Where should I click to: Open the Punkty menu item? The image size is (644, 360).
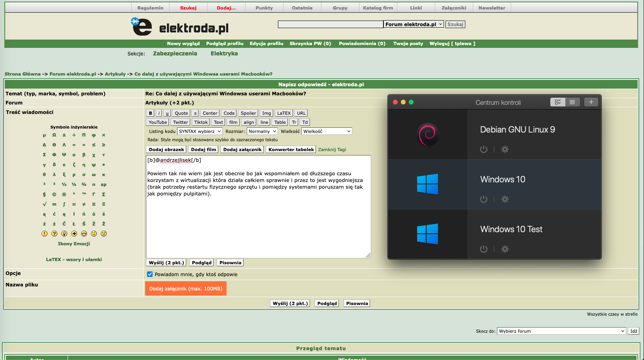point(264,8)
